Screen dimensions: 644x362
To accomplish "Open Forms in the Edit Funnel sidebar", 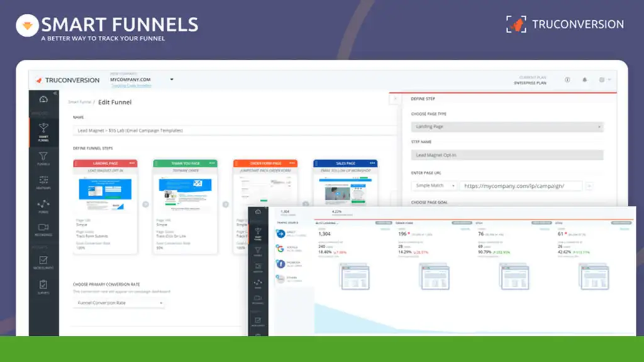I will 43,206.
